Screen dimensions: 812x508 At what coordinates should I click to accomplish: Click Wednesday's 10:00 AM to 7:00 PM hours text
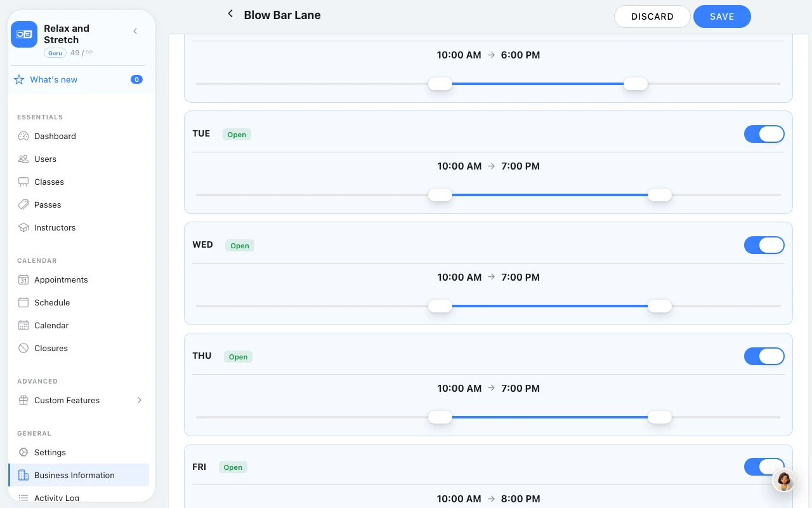(x=488, y=277)
